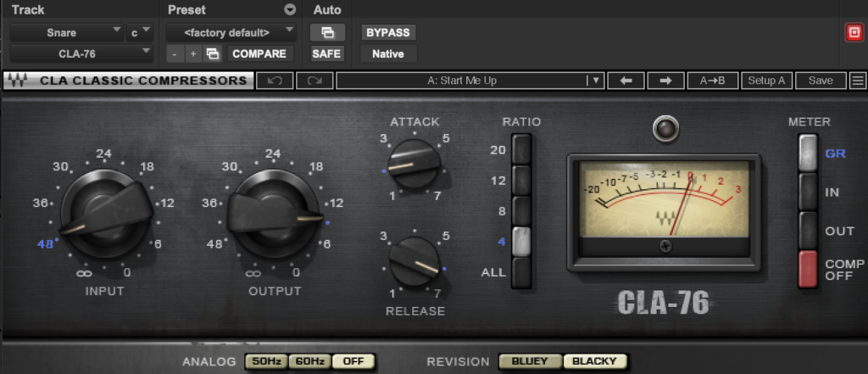The width and height of the screenshot is (868, 374).
Task: Click the Waves logo icon
Action: 17,81
